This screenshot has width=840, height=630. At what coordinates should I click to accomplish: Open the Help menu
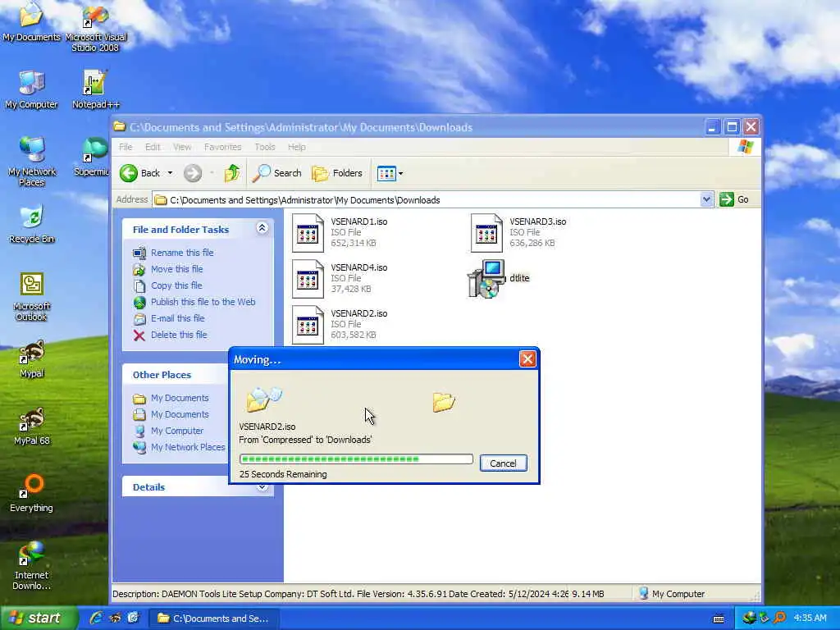pos(297,147)
